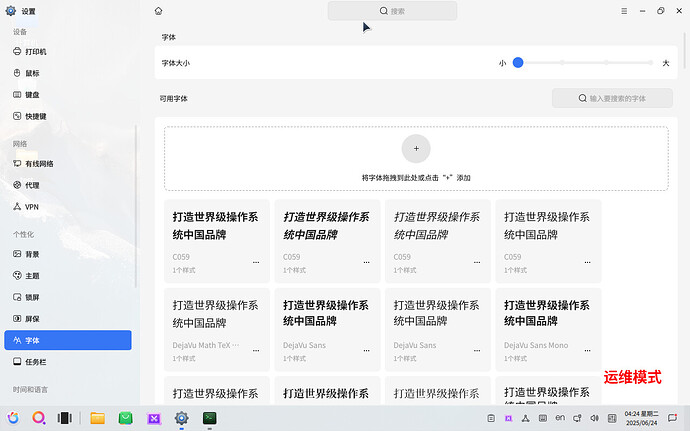This screenshot has height=431, width=690.
Task: Click the sidebar vertical scrollbar
Action: pyautogui.click(x=136, y=206)
